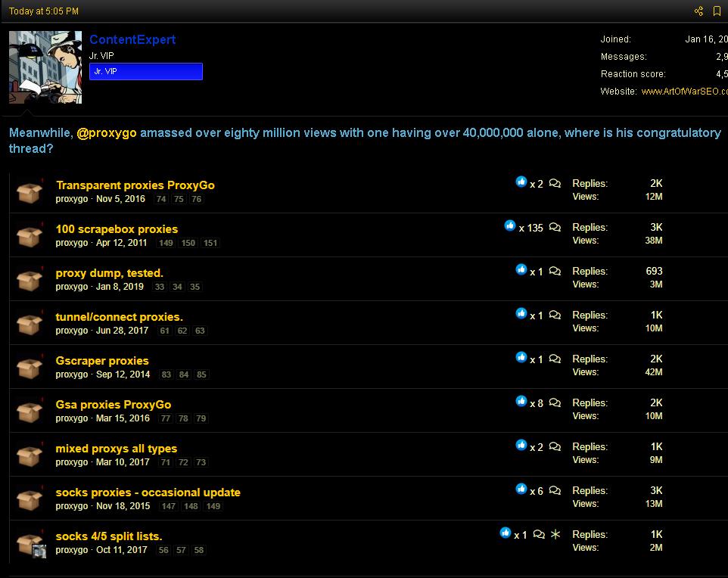Go to page 85 of Gscraper proxies
This screenshot has width=728, height=578.
[201, 374]
